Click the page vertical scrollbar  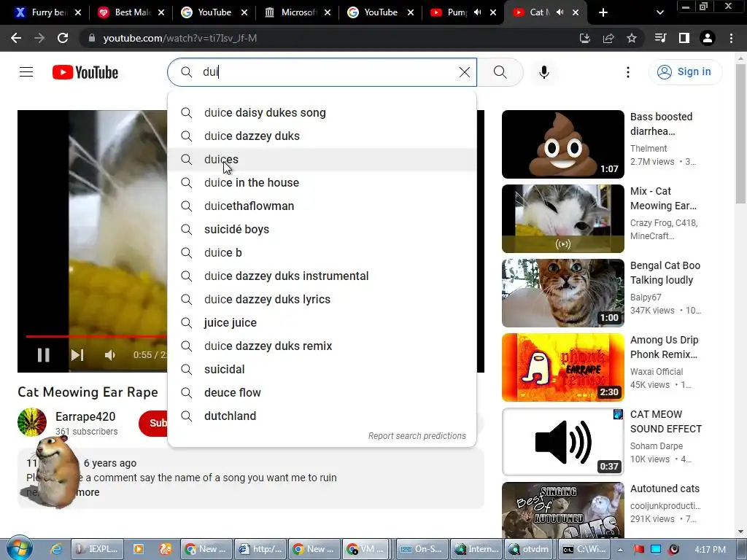740,133
